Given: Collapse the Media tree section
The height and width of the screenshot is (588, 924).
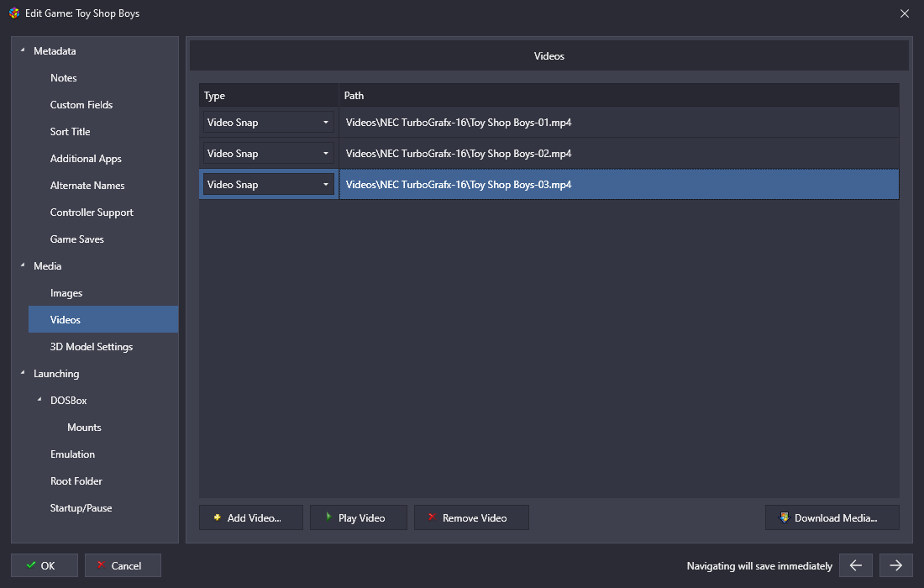Looking at the screenshot, I should point(23,266).
